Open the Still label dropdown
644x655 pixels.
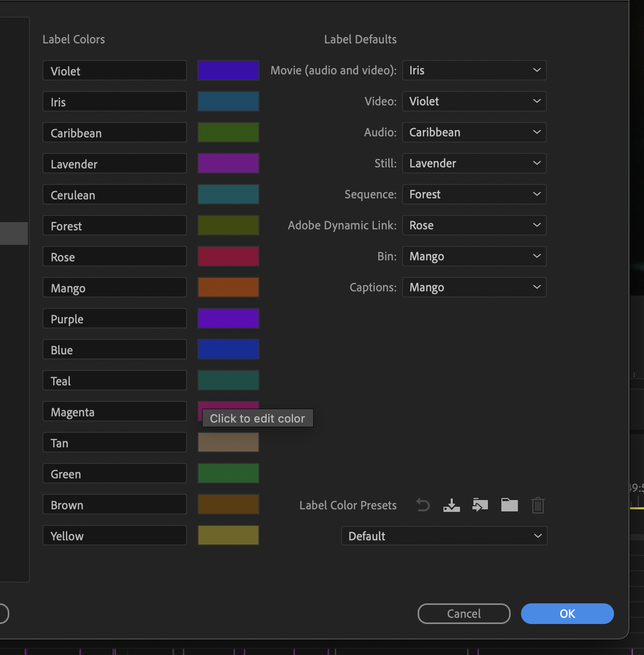(x=474, y=163)
